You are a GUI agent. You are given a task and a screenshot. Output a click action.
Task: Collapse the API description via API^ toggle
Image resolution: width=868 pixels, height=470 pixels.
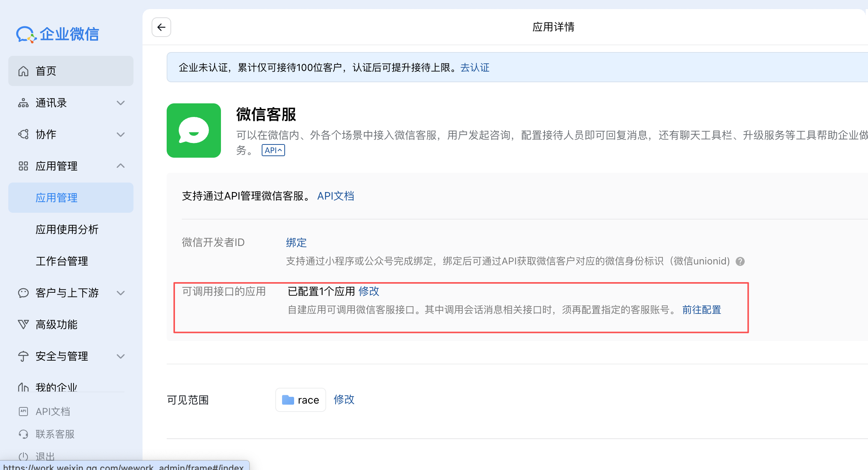coord(273,150)
